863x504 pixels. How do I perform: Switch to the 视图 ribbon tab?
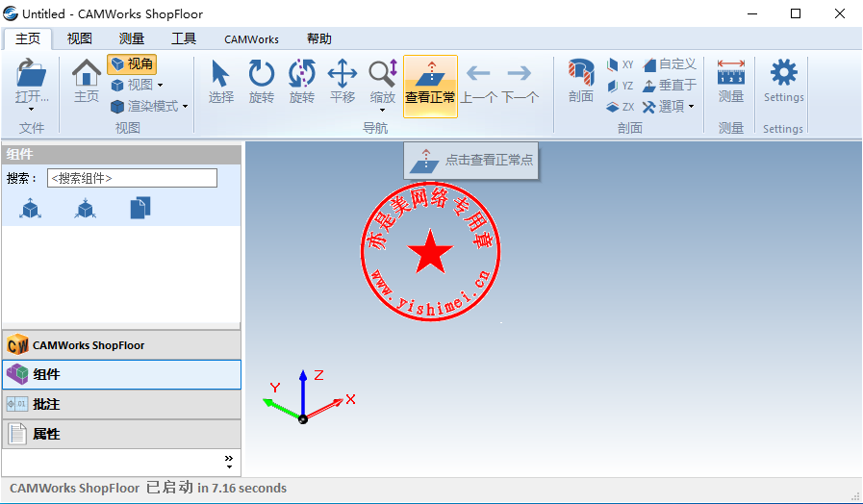tap(79, 38)
